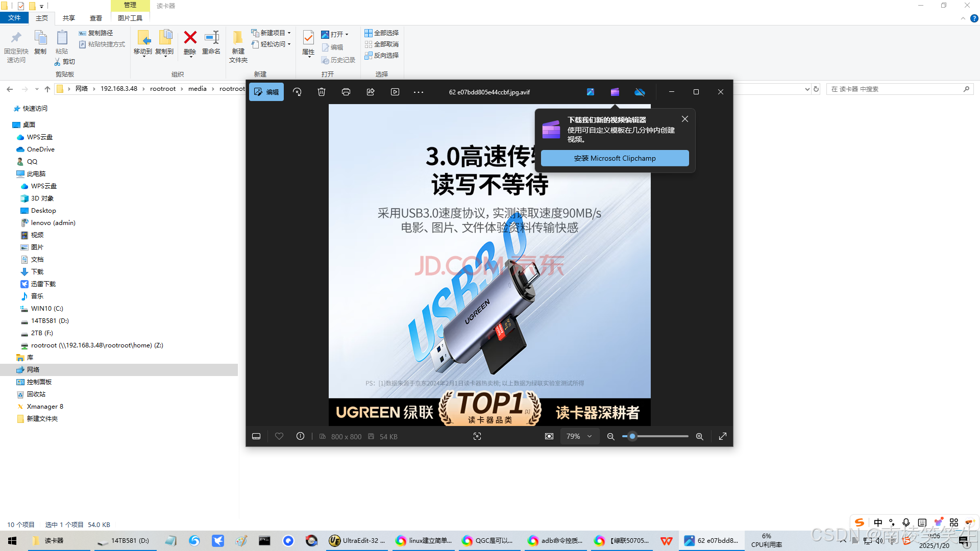
Task: Click the 编辑 edit button in Photos
Action: point(266,92)
